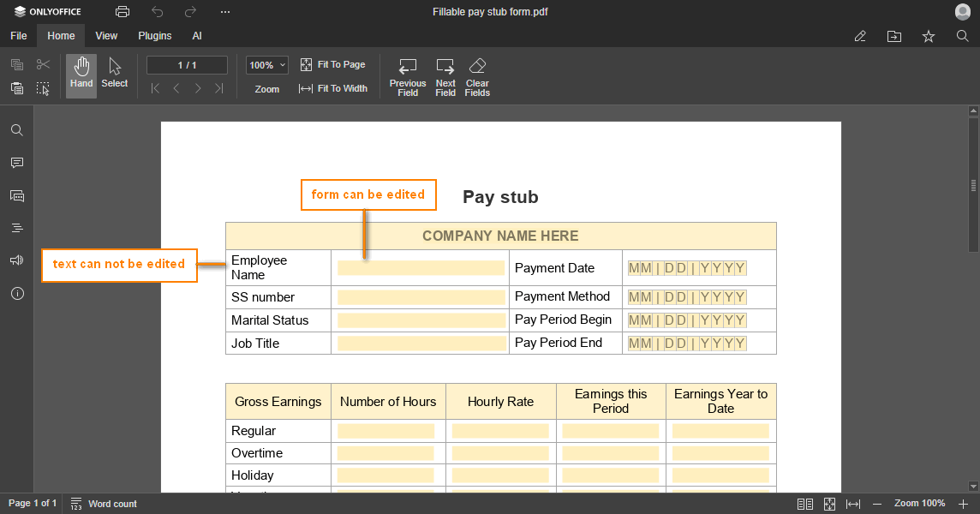This screenshot has width=980, height=514.
Task: Open the search magnifier in top bar
Action: (963, 36)
